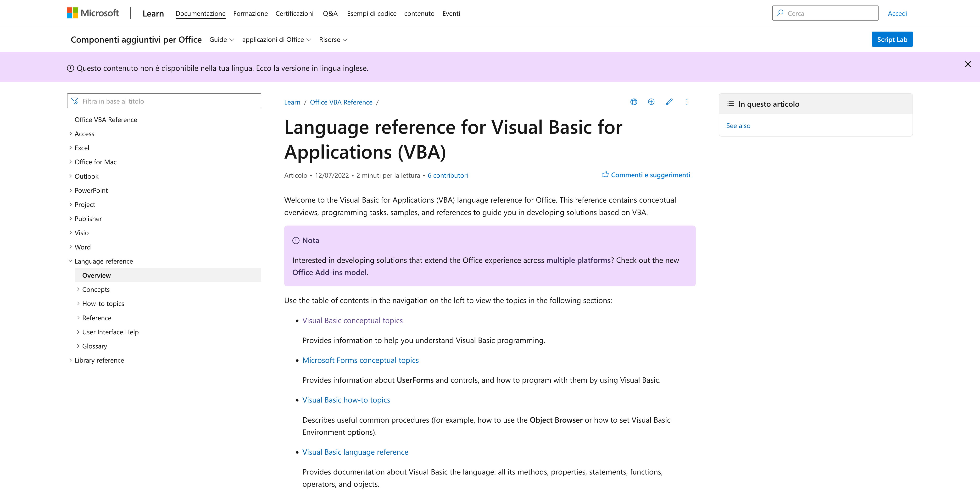Open the more actions vertical dots menu
Viewport: 980px width, 497px height.
(687, 102)
